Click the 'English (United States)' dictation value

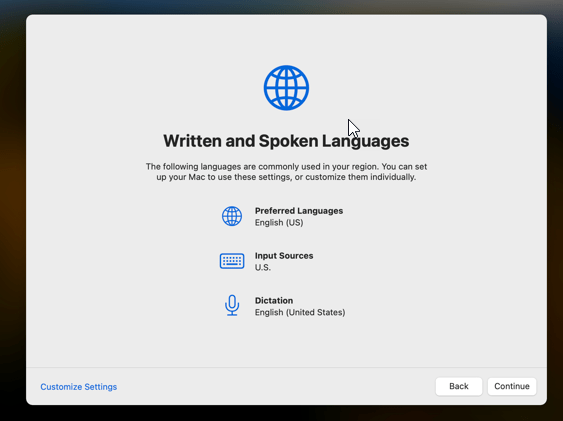tap(300, 312)
